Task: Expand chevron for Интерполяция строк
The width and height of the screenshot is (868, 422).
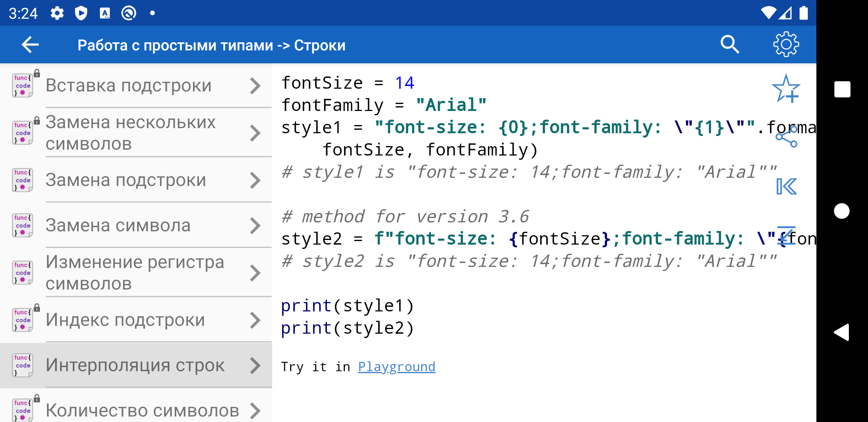Action: pos(255,365)
